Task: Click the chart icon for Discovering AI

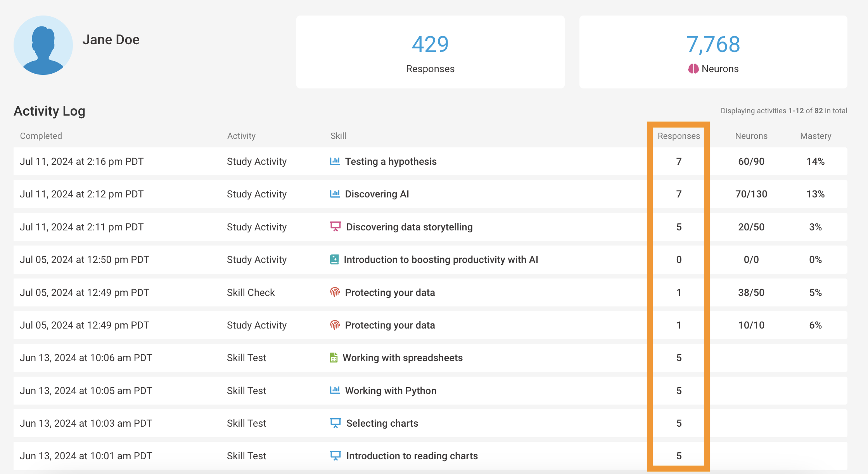Action: (335, 194)
